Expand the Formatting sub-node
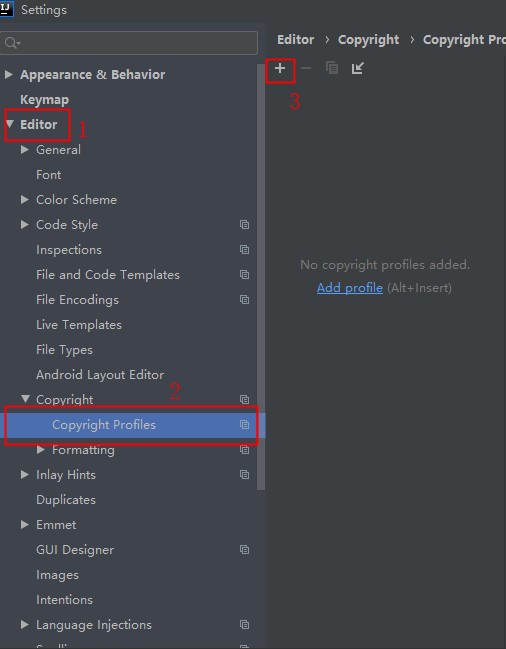The width and height of the screenshot is (506, 649). [x=41, y=449]
